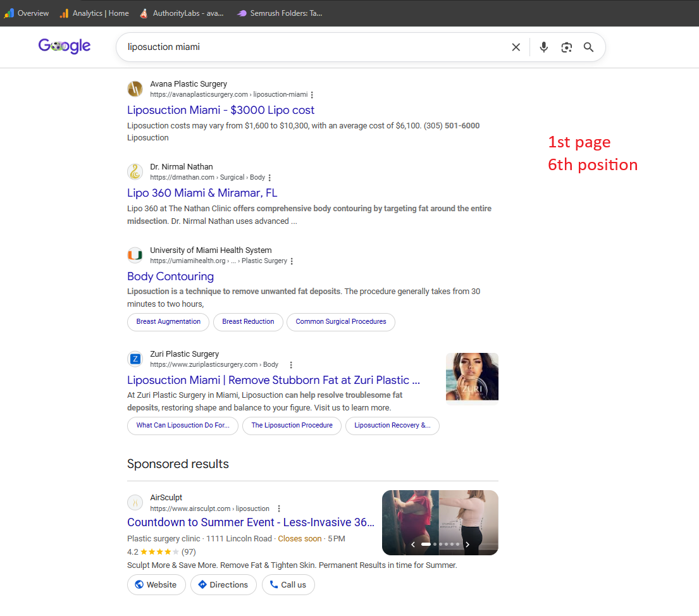Click the liposuction miami search field
The width and height of the screenshot is (699, 616).
tap(312, 47)
